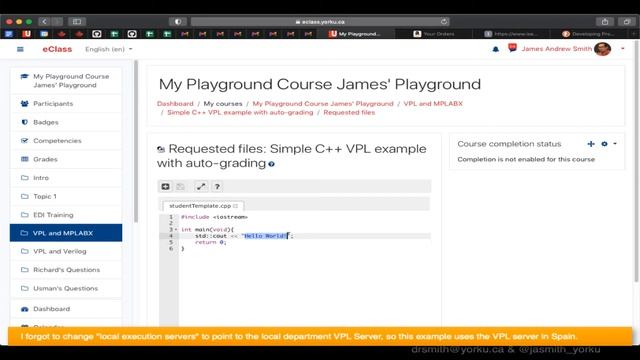Click Requested files breadcrumb link
Screen dimensions: 640x360
click(349, 112)
